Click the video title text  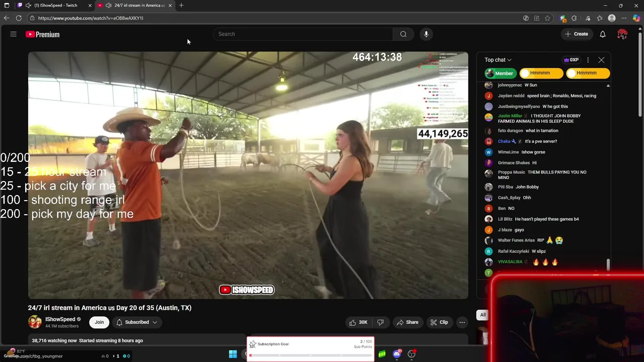[x=110, y=308]
